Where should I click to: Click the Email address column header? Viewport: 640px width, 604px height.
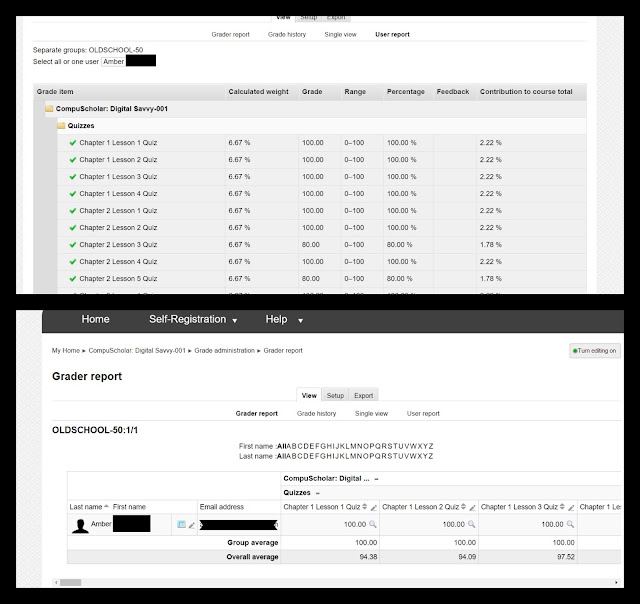(222, 507)
